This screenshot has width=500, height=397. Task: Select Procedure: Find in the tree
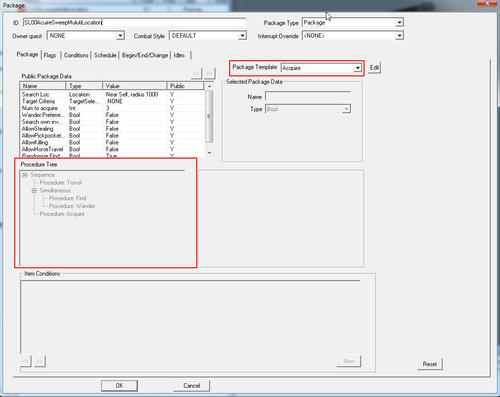pos(68,198)
